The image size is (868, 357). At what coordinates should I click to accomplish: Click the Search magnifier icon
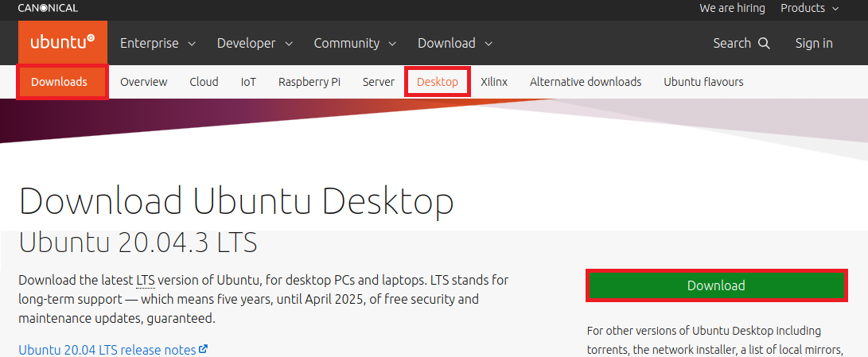pos(764,43)
